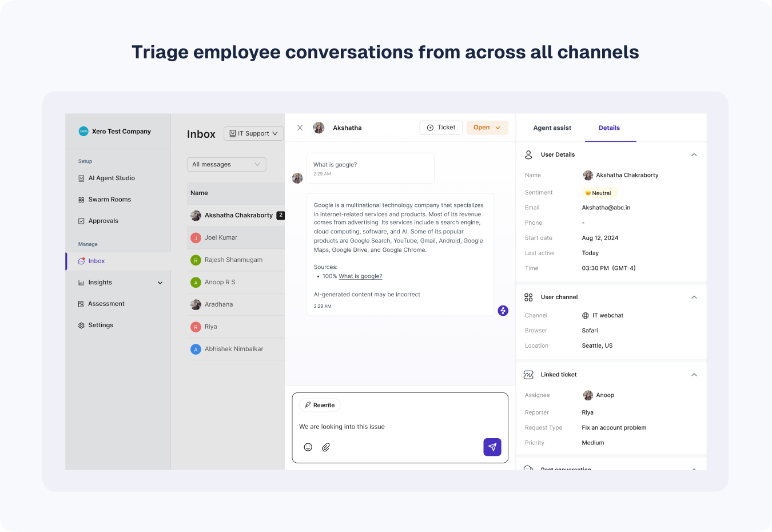The image size is (772, 532).
Task: Send the message with paper plane button
Action: tap(492, 447)
